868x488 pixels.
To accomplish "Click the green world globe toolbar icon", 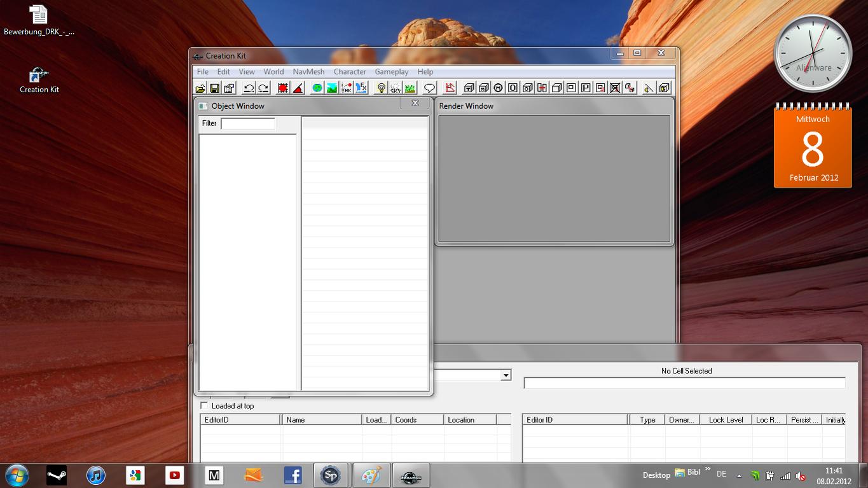I will click(317, 88).
